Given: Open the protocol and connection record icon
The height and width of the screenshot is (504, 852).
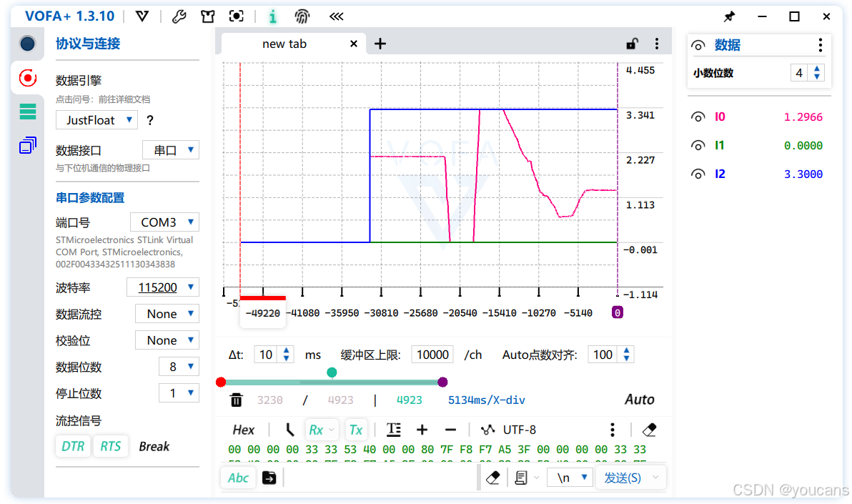Looking at the screenshot, I should pos(28,79).
